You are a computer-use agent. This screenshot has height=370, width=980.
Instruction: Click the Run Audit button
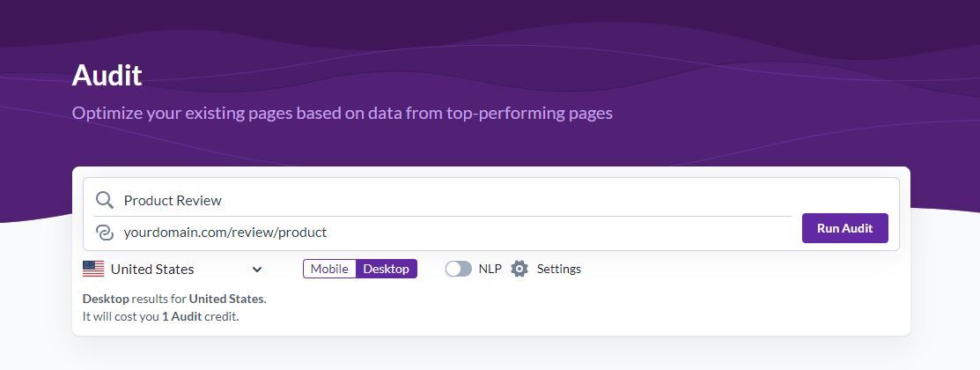845,228
